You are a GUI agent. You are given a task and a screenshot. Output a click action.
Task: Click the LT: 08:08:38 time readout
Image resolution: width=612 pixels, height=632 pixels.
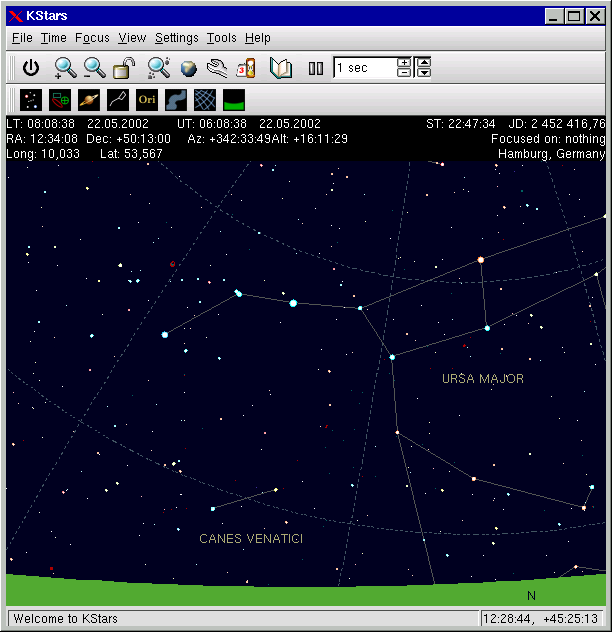coord(40,124)
